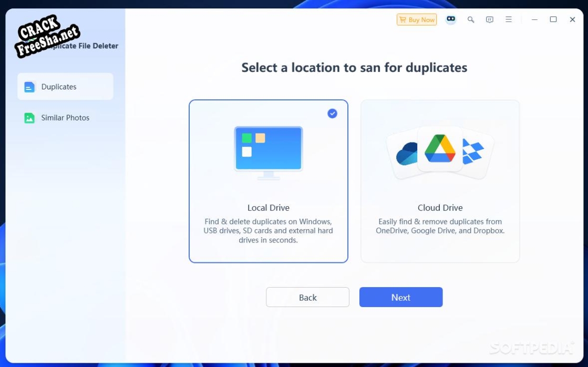Click the Buy Now button
588x367 pixels.
pyautogui.click(x=416, y=19)
